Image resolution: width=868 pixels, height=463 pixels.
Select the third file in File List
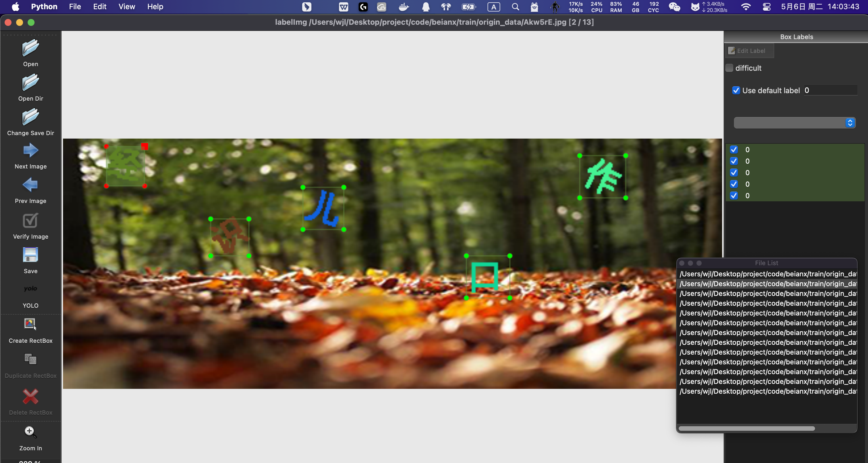tap(768, 293)
